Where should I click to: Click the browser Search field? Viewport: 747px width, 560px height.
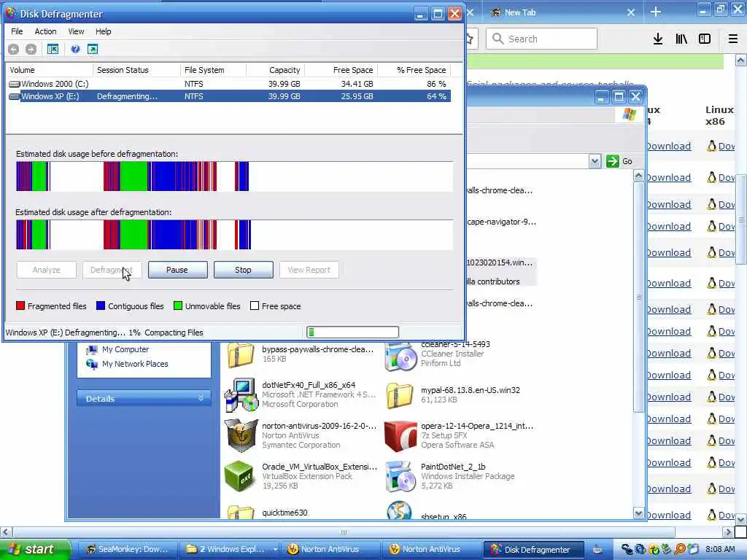542,39
